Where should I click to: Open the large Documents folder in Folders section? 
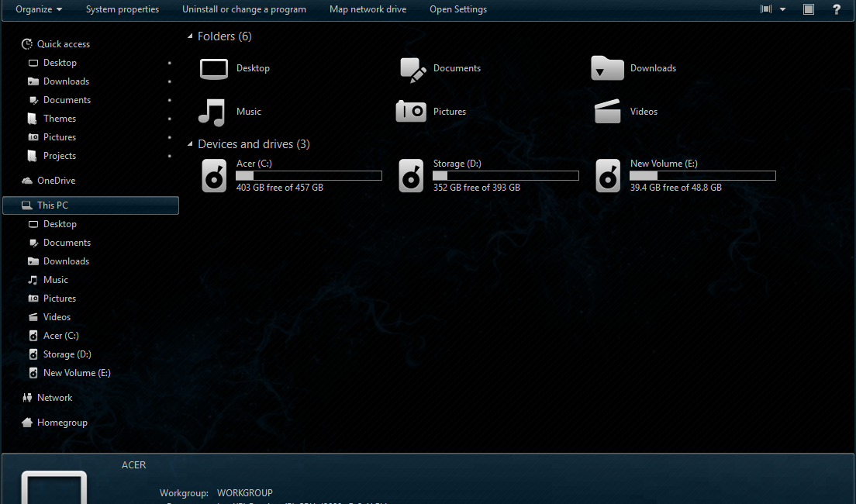tap(412, 69)
